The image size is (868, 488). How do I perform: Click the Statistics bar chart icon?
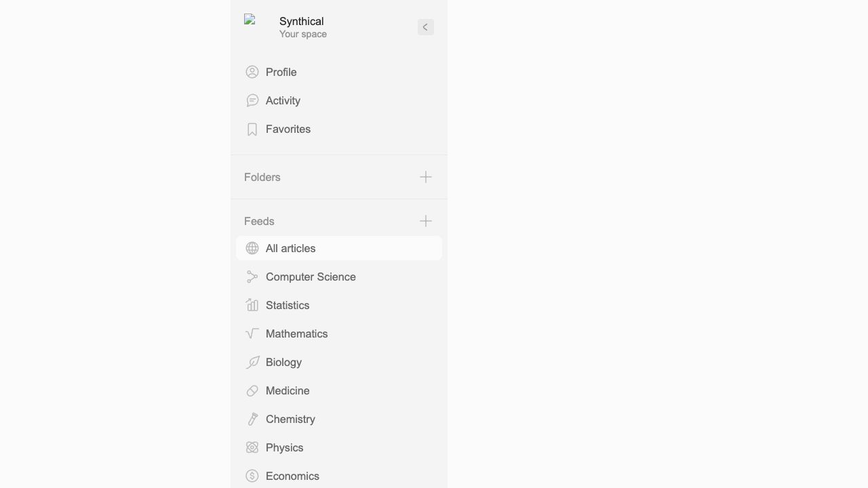(x=252, y=305)
